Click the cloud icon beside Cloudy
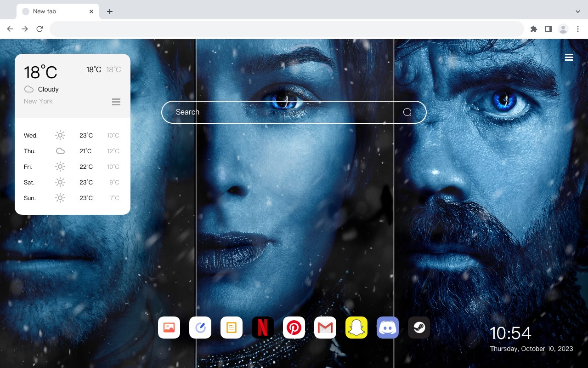Screen dimensions: 588x368 pyautogui.click(x=29, y=89)
